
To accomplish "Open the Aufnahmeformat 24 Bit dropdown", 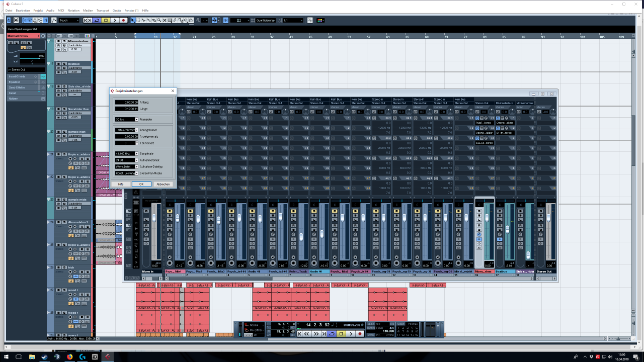I will pyautogui.click(x=127, y=160).
